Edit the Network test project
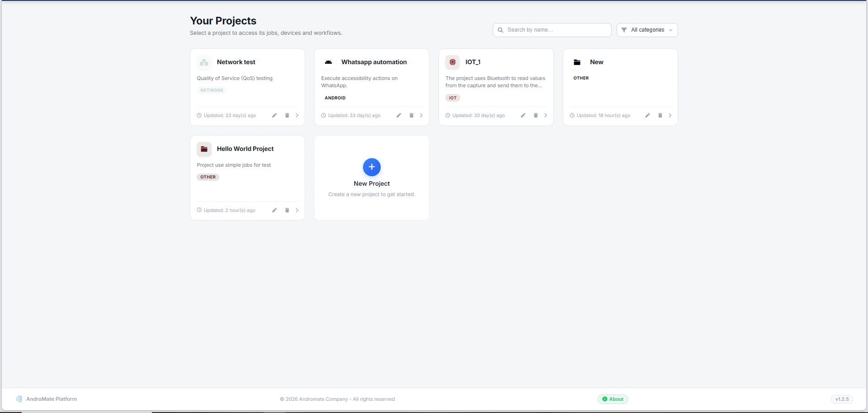The height and width of the screenshot is (413, 868). pyautogui.click(x=274, y=115)
